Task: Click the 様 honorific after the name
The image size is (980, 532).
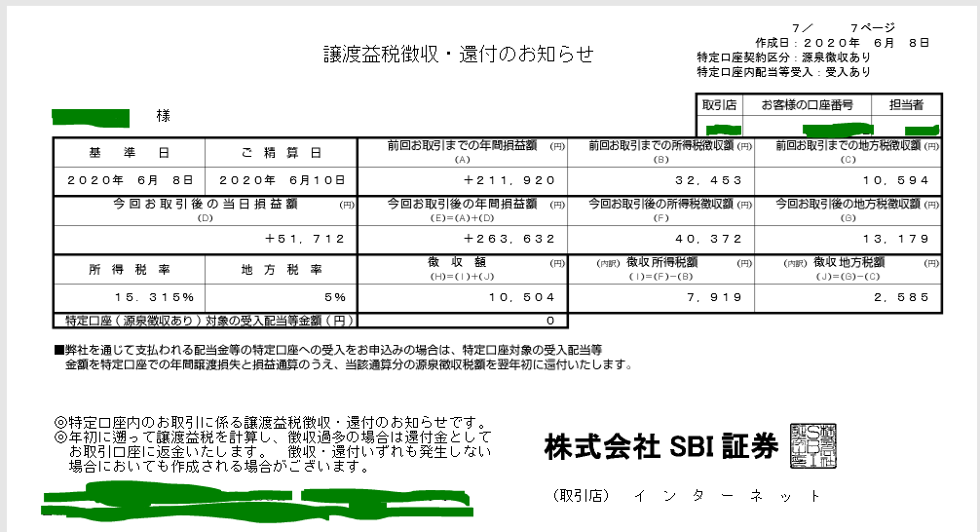Action: (x=163, y=116)
